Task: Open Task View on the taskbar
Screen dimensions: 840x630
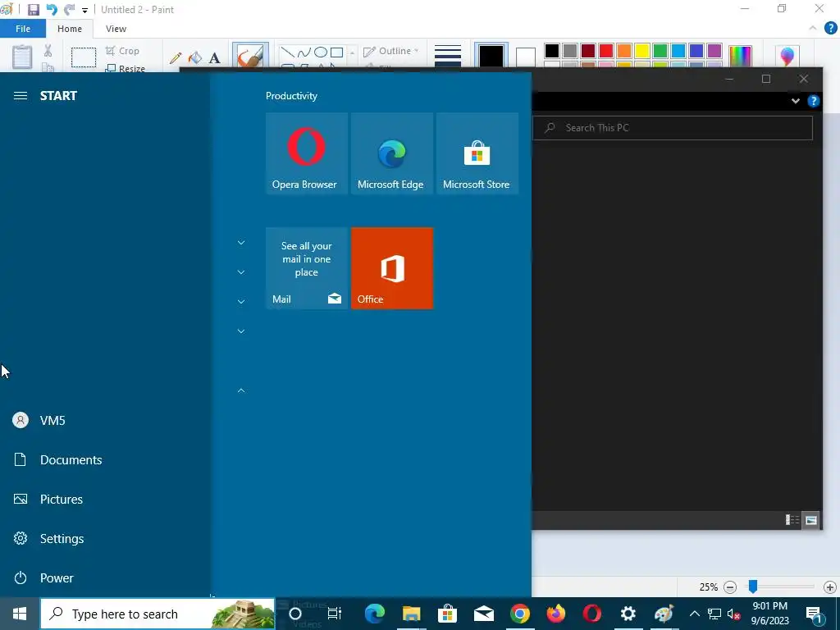Action: 335,614
